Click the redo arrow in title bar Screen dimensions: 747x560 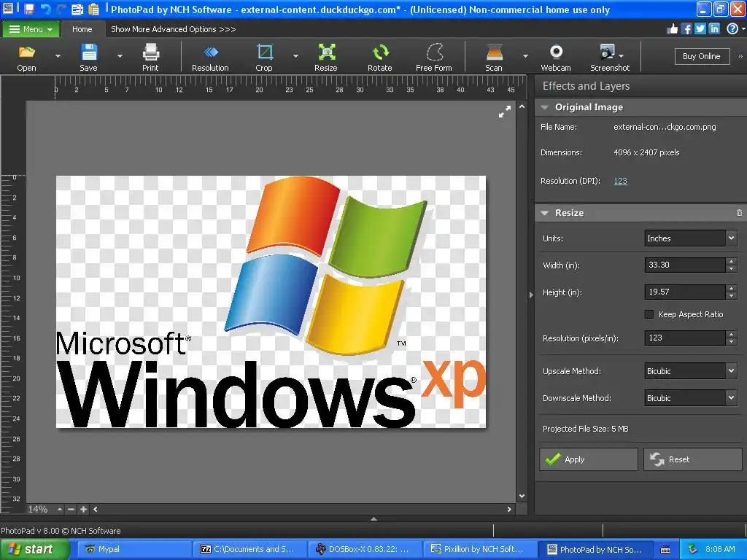(61, 9)
